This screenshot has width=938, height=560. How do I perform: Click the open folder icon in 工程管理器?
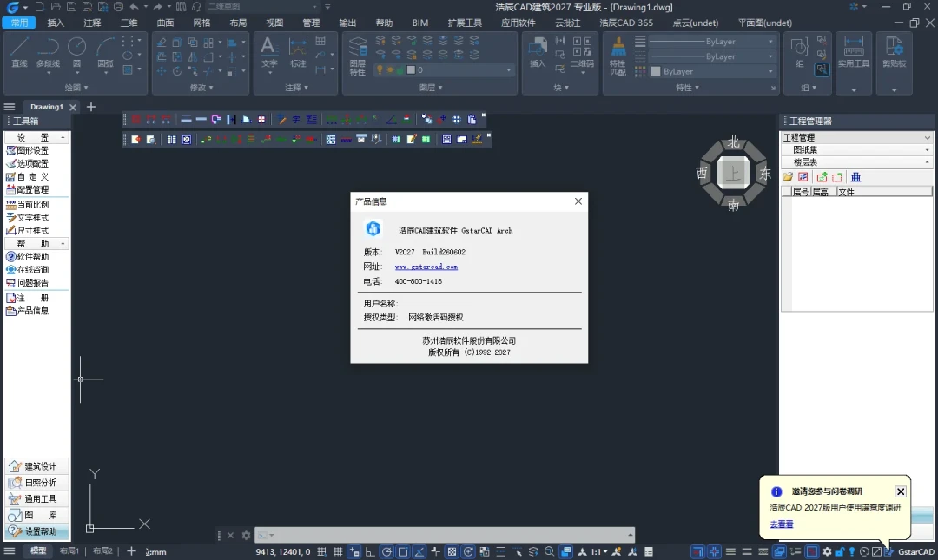788,177
